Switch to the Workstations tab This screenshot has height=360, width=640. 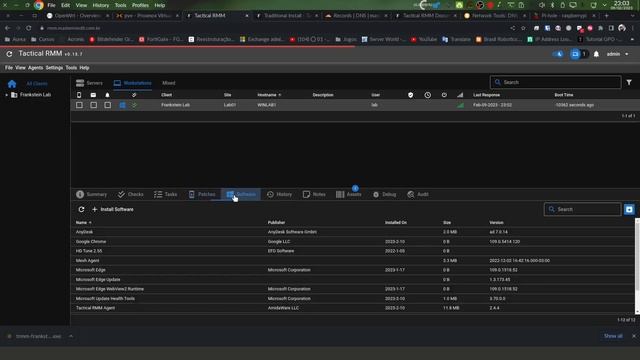(x=133, y=83)
